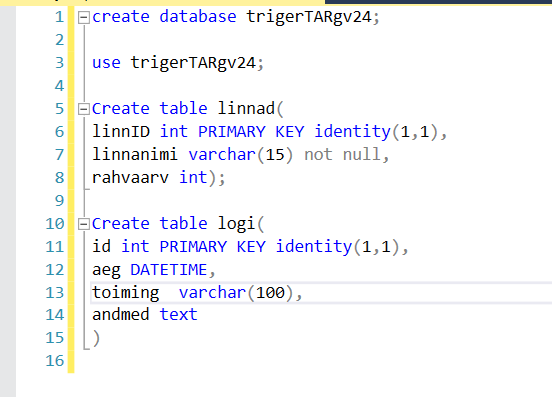Image resolution: width=552 pixels, height=397 pixels.
Task: Place cursor on toiming column name
Action: click(126, 293)
